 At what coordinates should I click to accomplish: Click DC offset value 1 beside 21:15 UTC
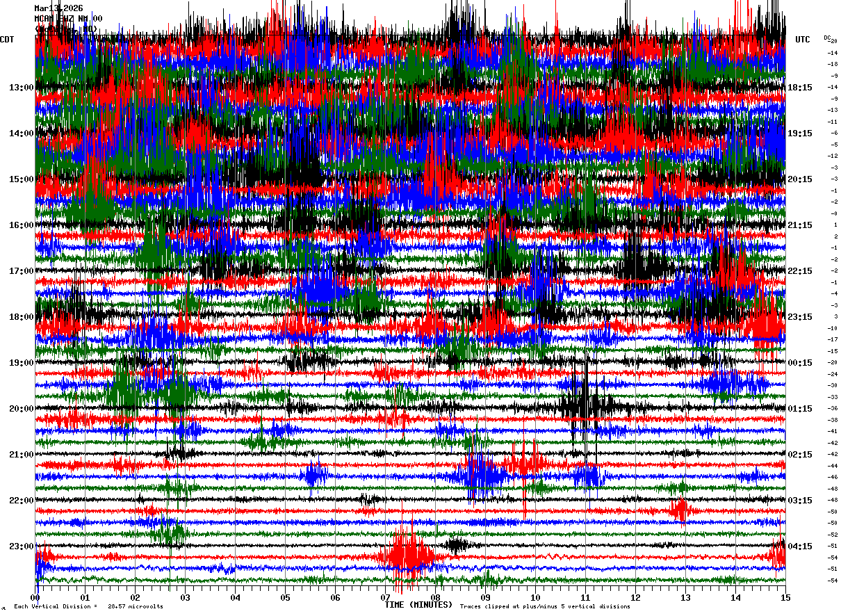835,225
